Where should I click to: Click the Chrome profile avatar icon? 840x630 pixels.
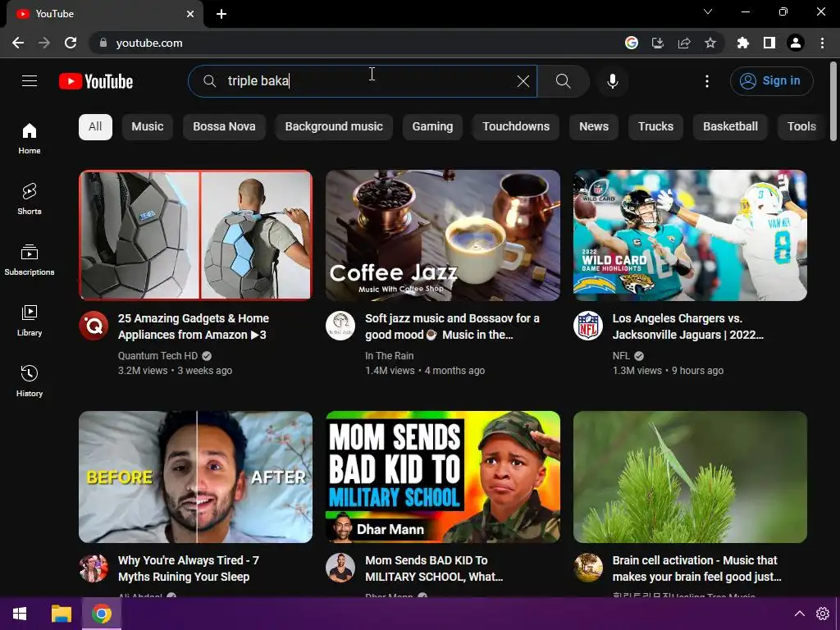coord(796,43)
